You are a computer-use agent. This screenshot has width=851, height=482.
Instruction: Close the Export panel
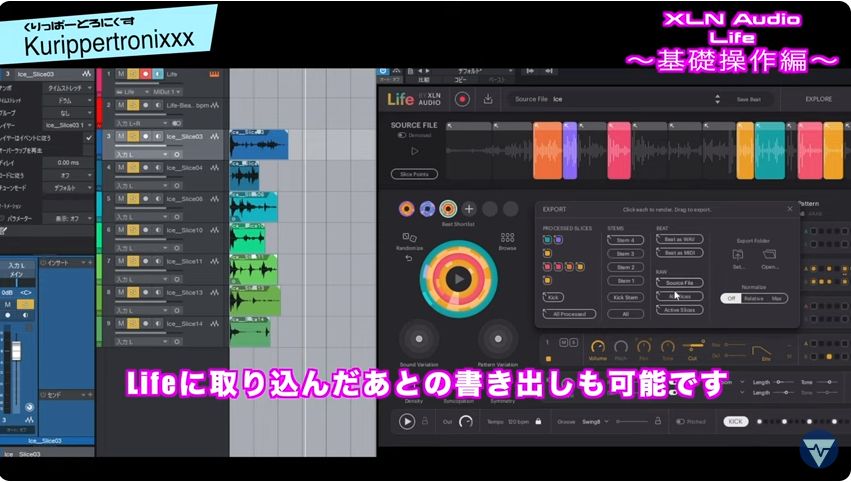pyautogui.click(x=790, y=209)
